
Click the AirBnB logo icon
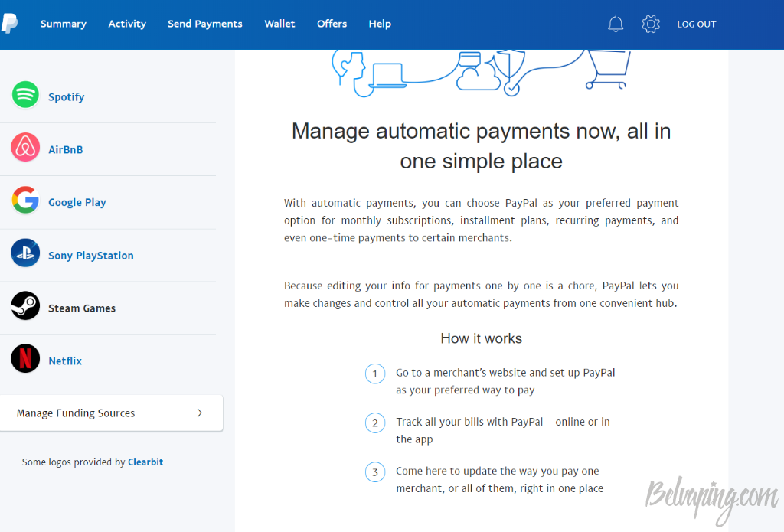tap(25, 147)
